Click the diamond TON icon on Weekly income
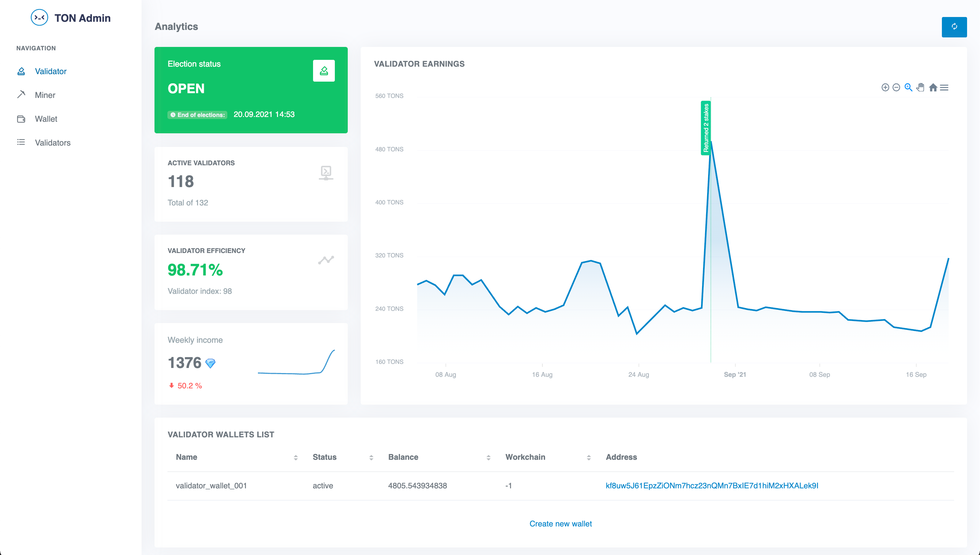 209,363
